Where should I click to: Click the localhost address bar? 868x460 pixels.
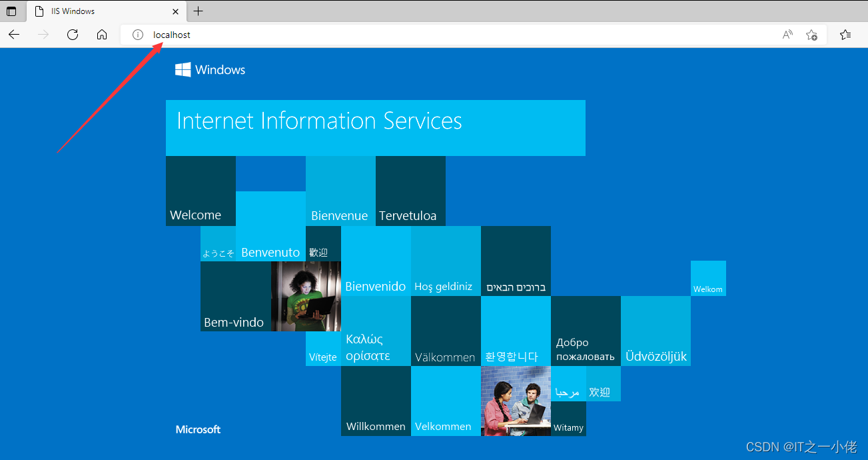coord(473,35)
